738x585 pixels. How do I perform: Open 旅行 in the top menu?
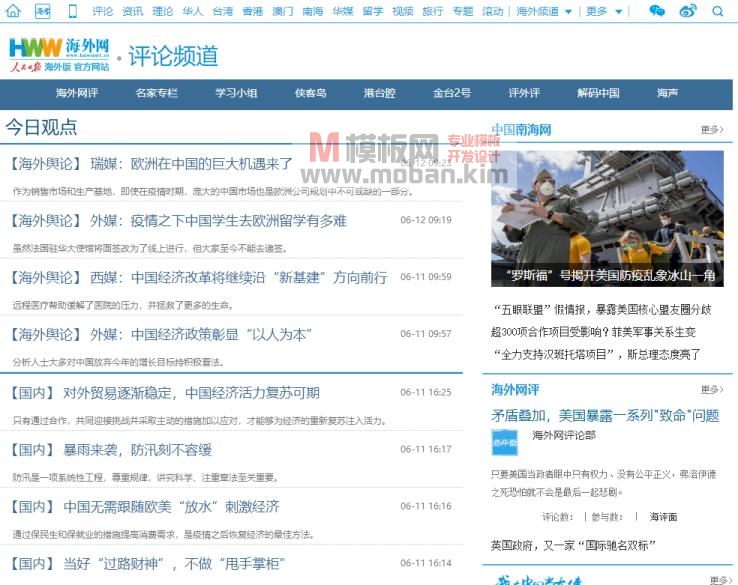[x=433, y=11]
